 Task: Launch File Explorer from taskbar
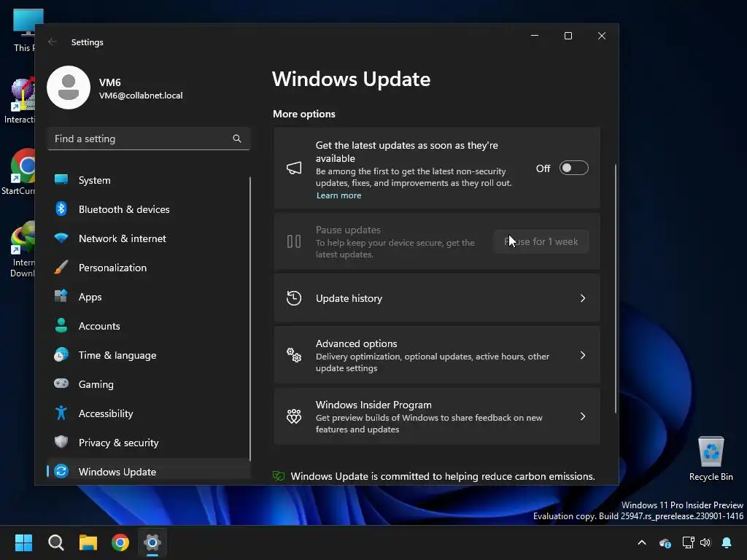click(x=88, y=542)
